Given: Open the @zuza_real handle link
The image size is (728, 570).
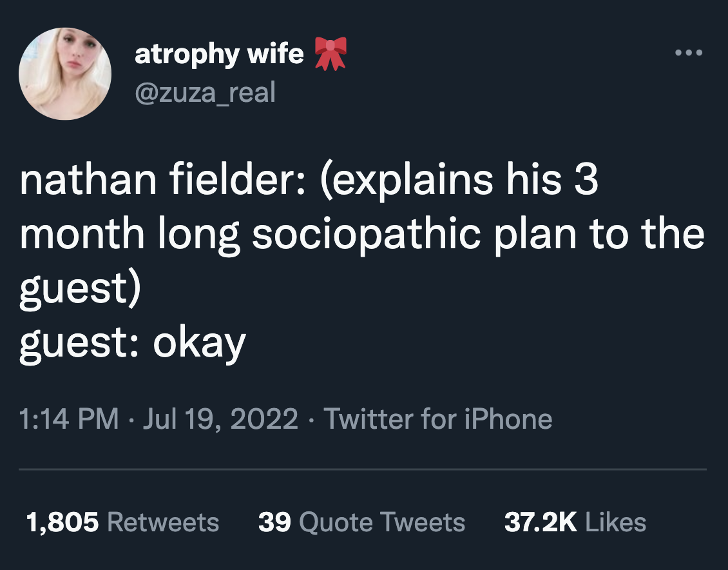Looking at the screenshot, I should point(205,93).
